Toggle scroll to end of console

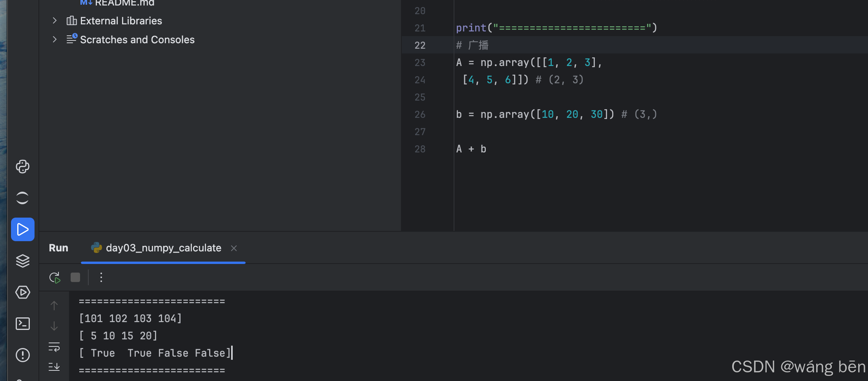point(54,367)
